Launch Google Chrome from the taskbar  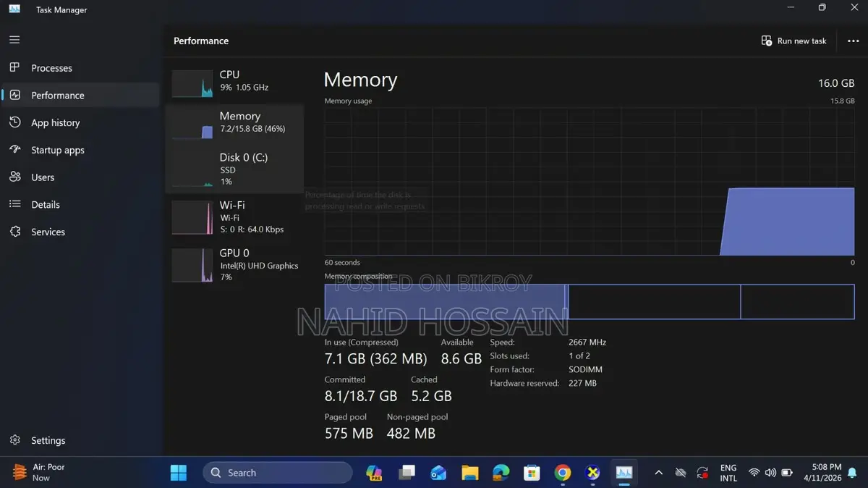tap(563, 473)
